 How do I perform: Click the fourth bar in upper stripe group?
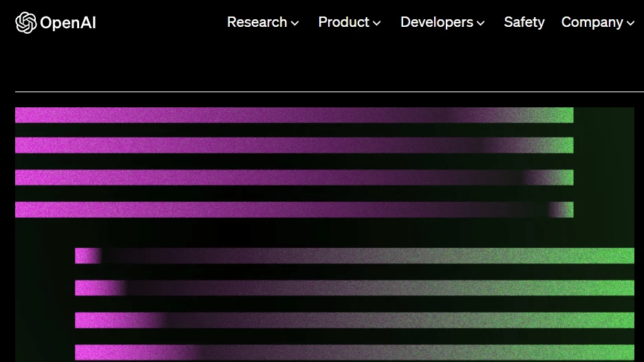coord(294,209)
